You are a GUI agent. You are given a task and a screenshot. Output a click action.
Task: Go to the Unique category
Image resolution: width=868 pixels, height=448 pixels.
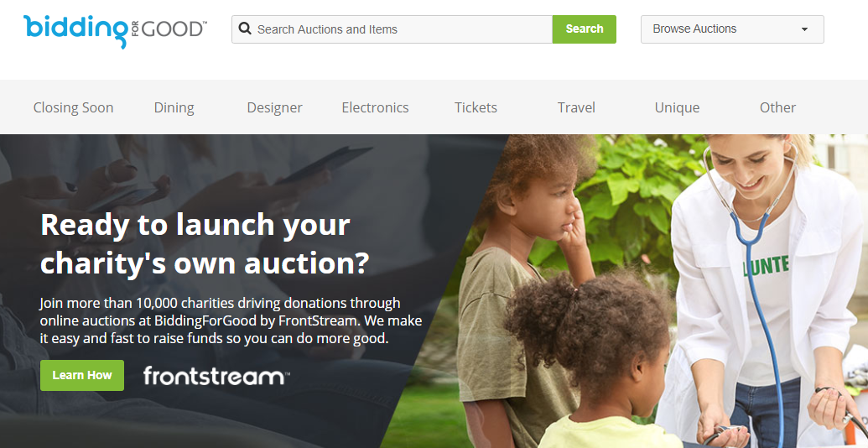[x=677, y=107]
